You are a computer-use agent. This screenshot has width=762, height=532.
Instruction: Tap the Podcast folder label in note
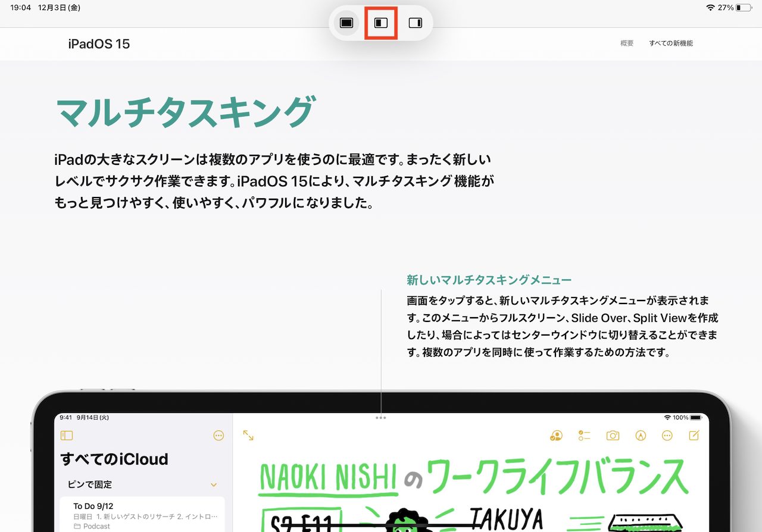click(92, 527)
